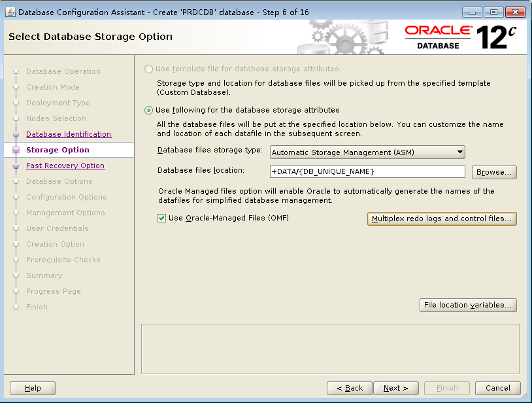Cancel the database configuration wizard
This screenshot has width=532, height=403.
click(498, 388)
